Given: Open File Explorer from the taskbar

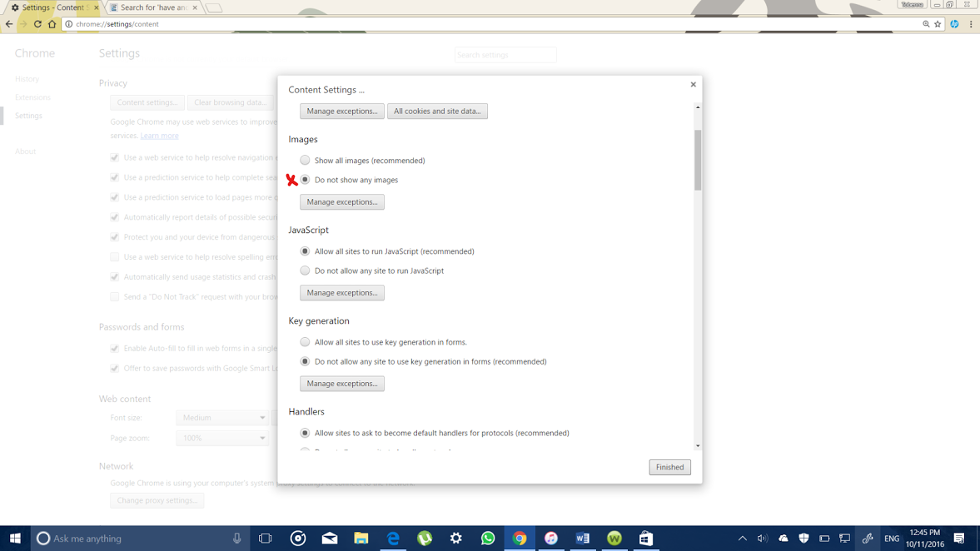Looking at the screenshot, I should click(361, 539).
